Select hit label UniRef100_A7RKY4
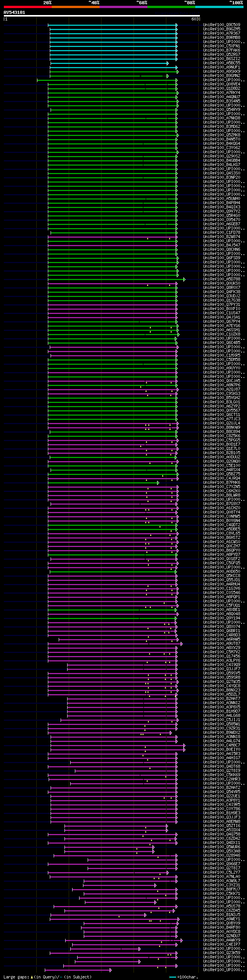This screenshot has width=247, height=980. coord(222,93)
